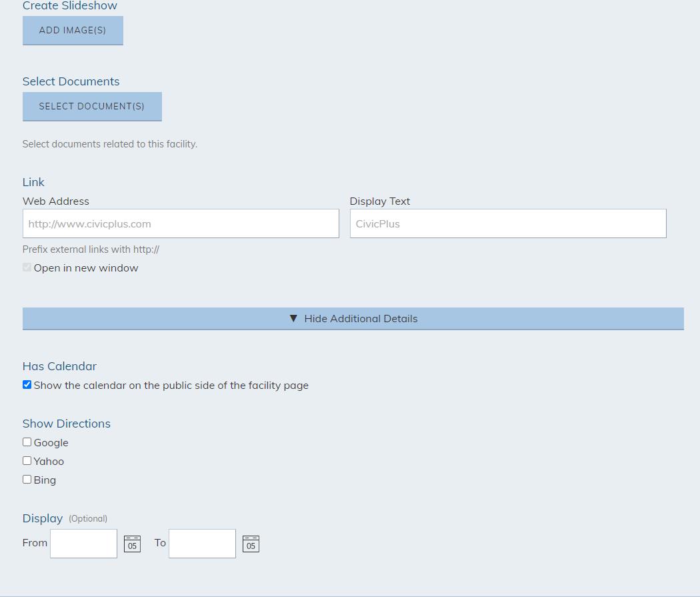Click the Link section heading
This screenshot has width=700, height=597.
pos(33,182)
